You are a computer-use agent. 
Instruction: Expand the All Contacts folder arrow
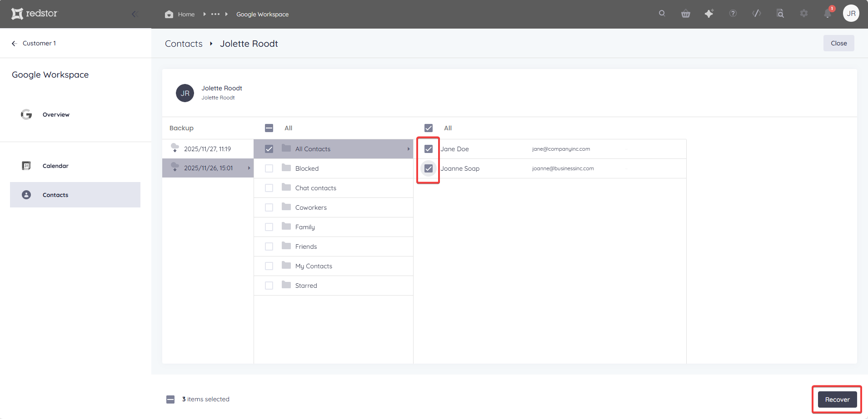409,149
